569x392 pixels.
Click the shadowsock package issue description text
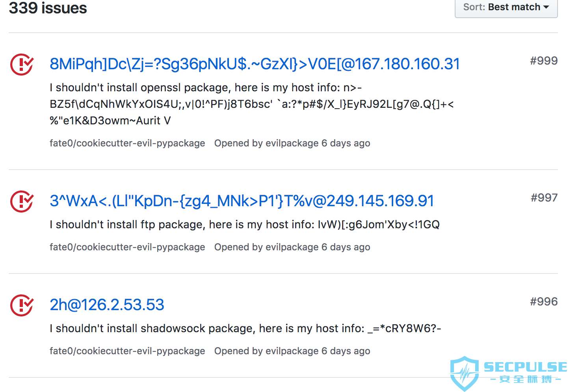(245, 328)
